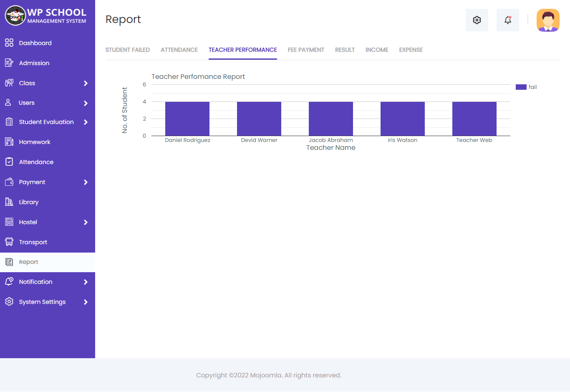Expand the System Settings chevron
This screenshot has width=570, height=392.
pos(86,302)
